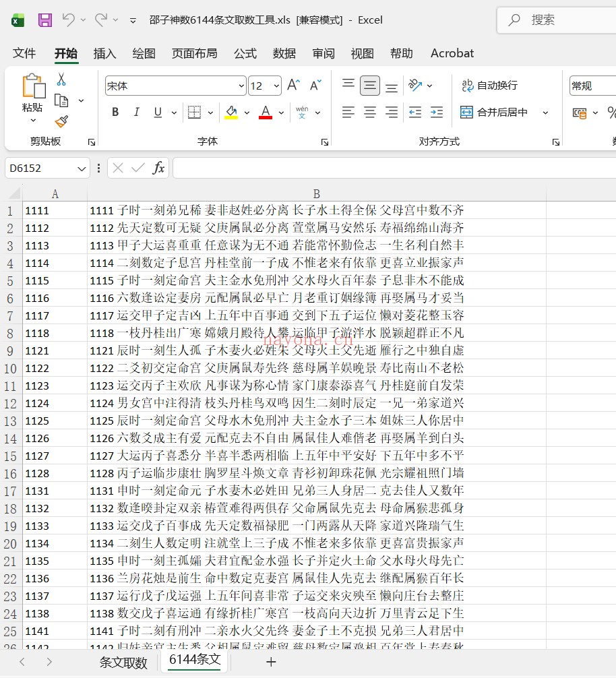Apply yellow fill color bucket
616x678 pixels.
tap(231, 113)
